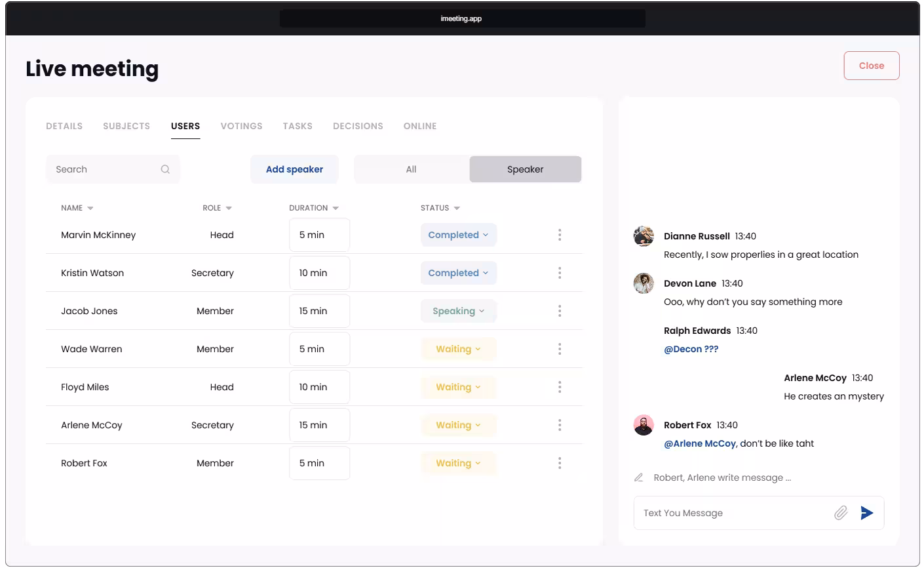The height and width of the screenshot is (568, 924).
Task: Open Wade Warren's Waiting status dropdown
Action: [x=458, y=349]
